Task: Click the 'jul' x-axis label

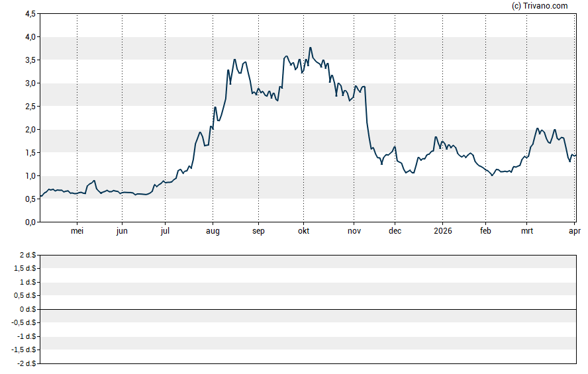Action: pos(165,232)
